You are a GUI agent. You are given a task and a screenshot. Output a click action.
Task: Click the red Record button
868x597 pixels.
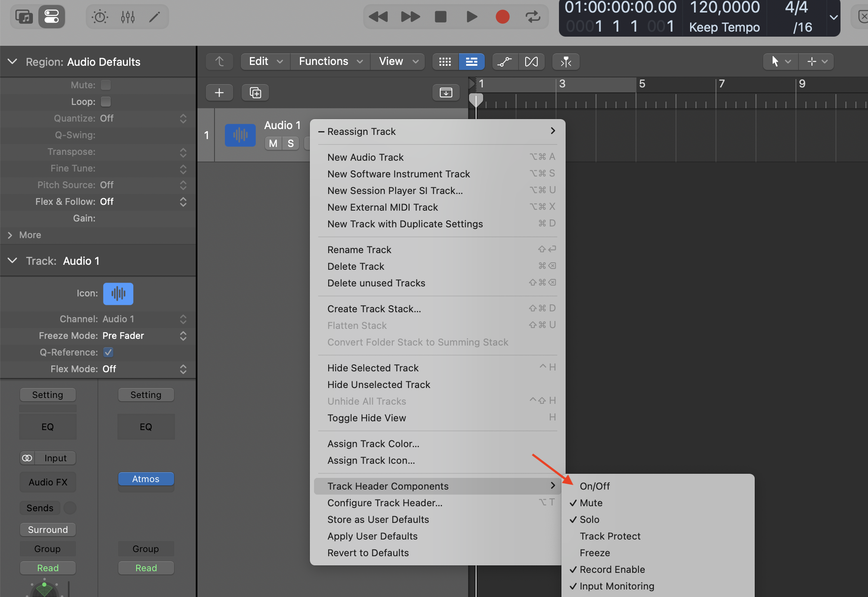pos(503,17)
